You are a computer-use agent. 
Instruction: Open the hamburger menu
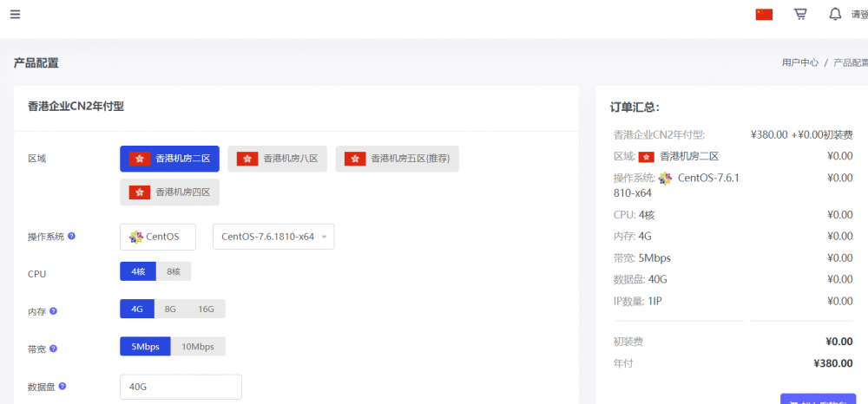pos(16,14)
